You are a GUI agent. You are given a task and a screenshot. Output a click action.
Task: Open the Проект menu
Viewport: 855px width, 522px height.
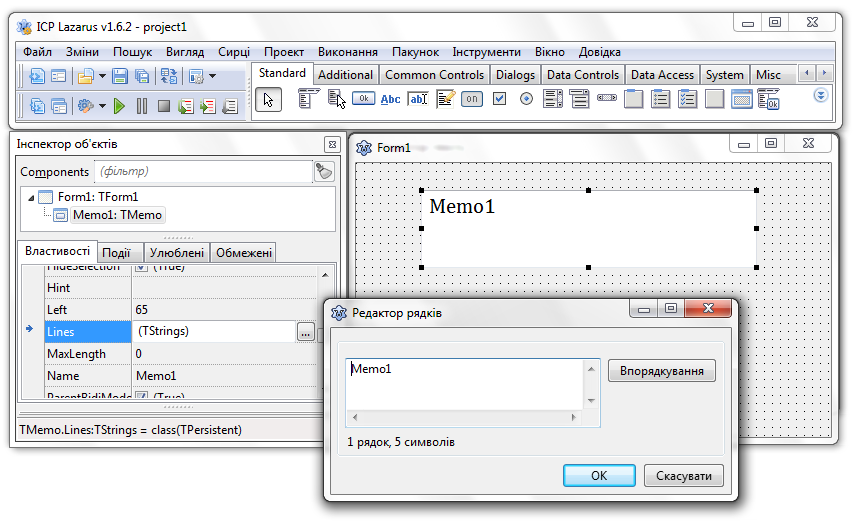click(x=284, y=52)
